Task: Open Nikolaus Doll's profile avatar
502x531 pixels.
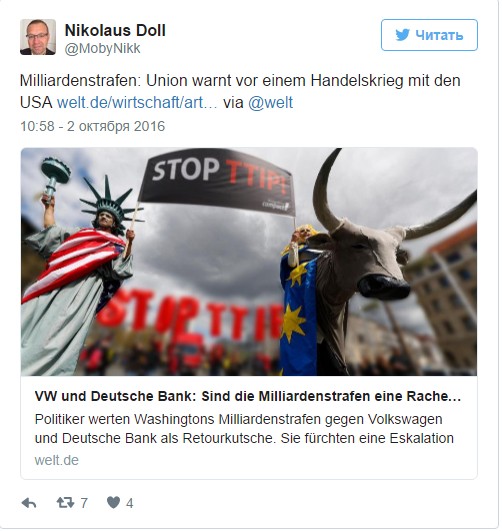Action: [38, 37]
